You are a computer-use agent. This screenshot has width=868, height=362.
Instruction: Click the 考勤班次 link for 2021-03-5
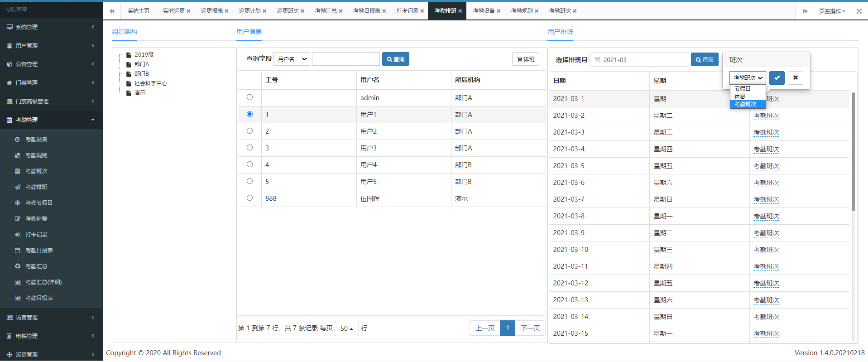click(766, 166)
